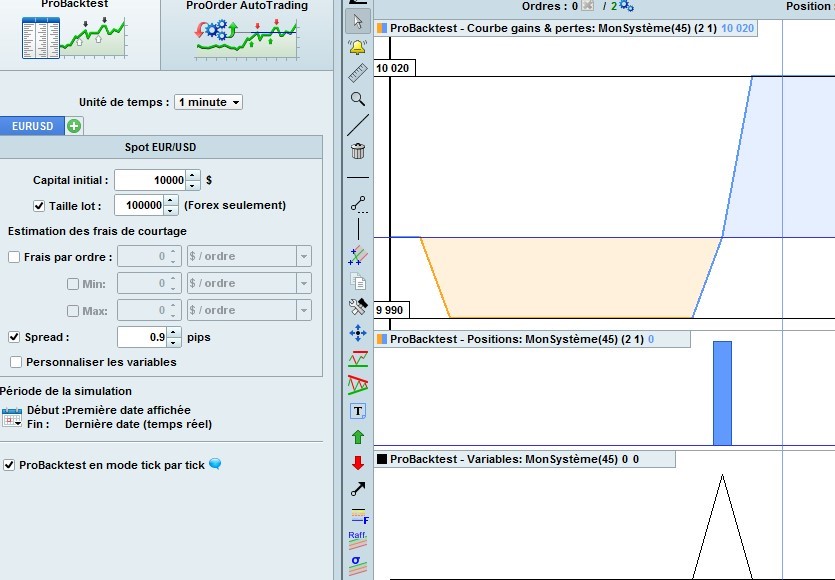Screen dimensions: 835x580
Task: Select the arrow cursor tool
Action: click(x=357, y=21)
